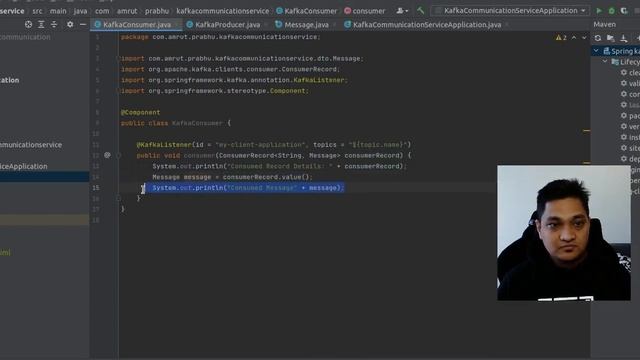Screen dimensions: 640x360
Task: Click Reload All Maven Projects icon
Action: (x=598, y=38)
